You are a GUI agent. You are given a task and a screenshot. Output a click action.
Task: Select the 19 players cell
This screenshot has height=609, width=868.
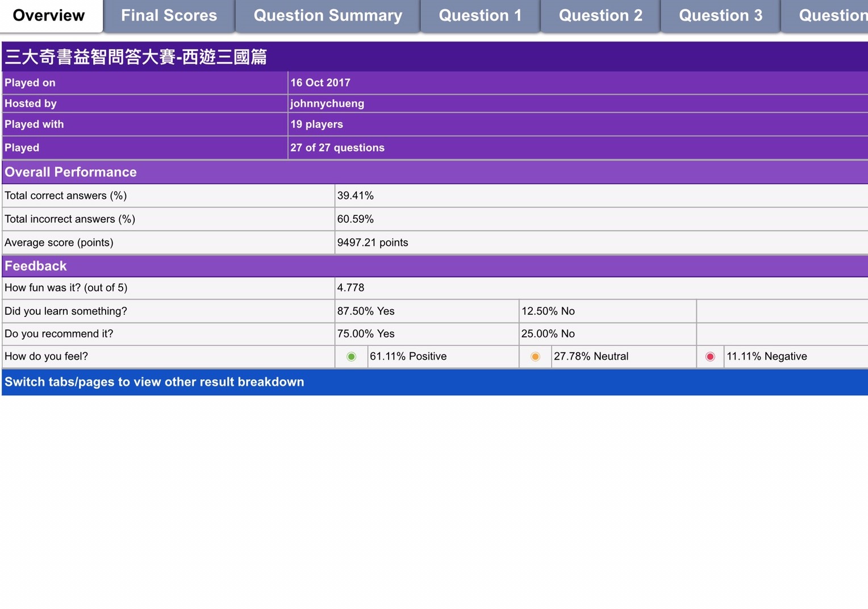tap(317, 124)
